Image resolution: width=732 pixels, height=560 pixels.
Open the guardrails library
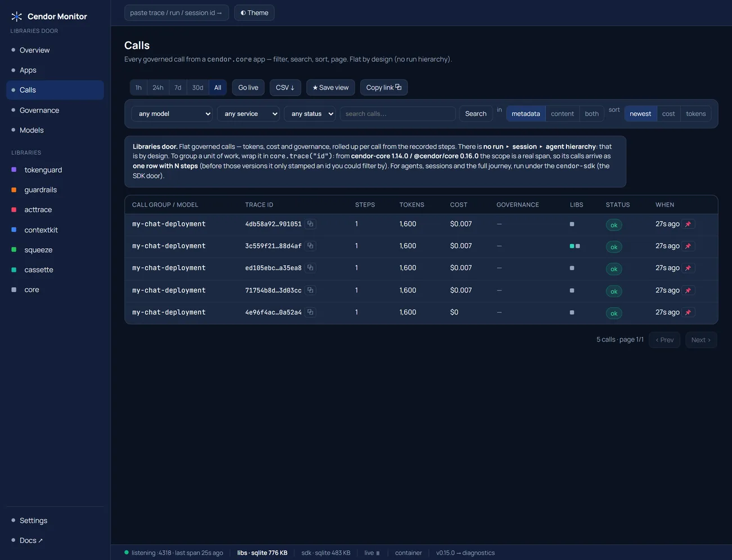pos(55,190)
